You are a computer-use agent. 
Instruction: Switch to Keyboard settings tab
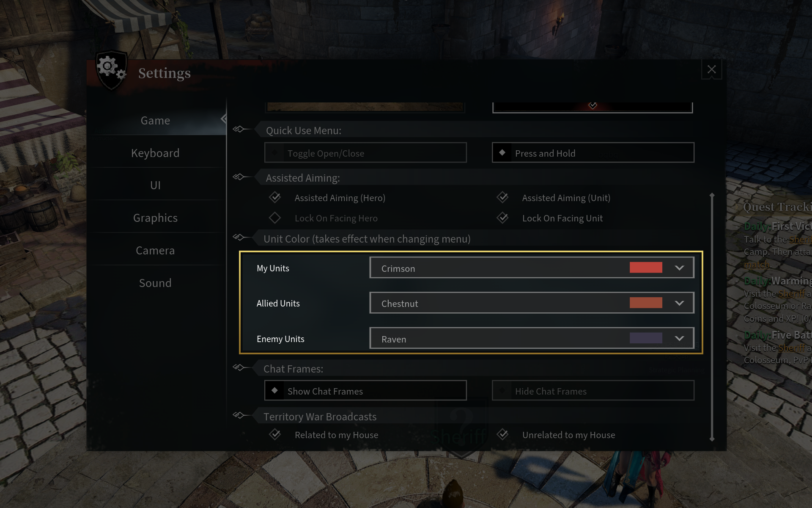tap(156, 153)
